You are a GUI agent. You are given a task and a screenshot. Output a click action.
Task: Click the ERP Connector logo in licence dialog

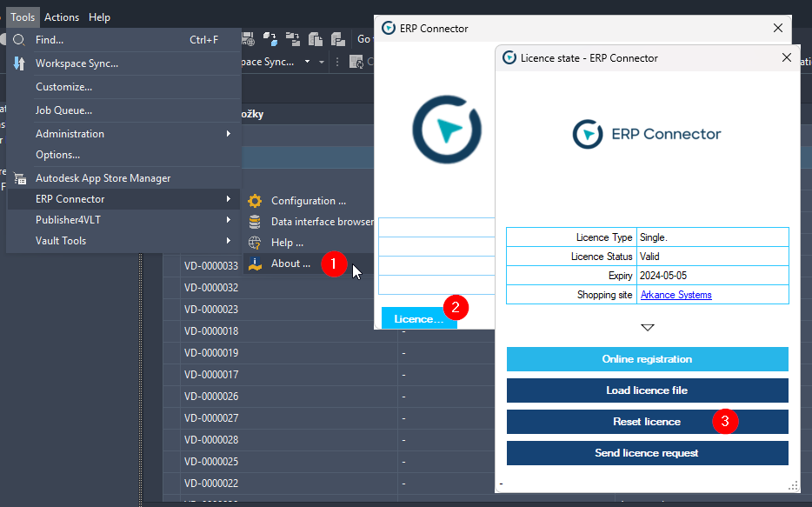tap(647, 134)
